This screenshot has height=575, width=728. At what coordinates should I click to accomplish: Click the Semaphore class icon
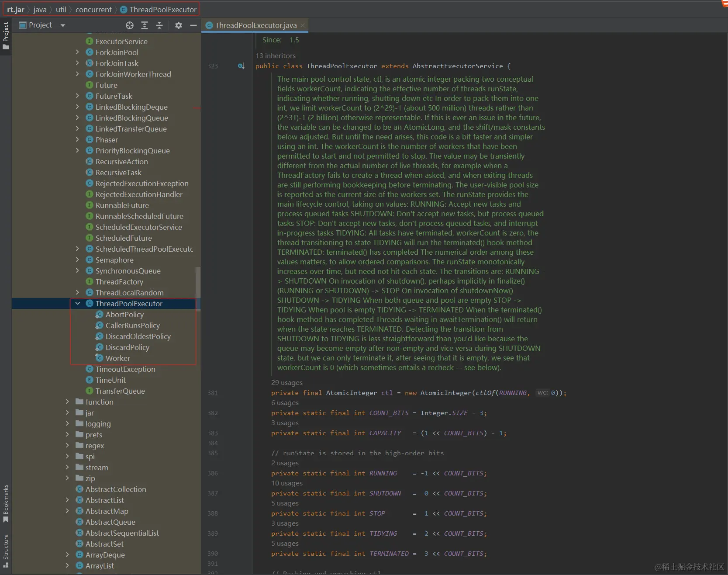[x=90, y=260]
